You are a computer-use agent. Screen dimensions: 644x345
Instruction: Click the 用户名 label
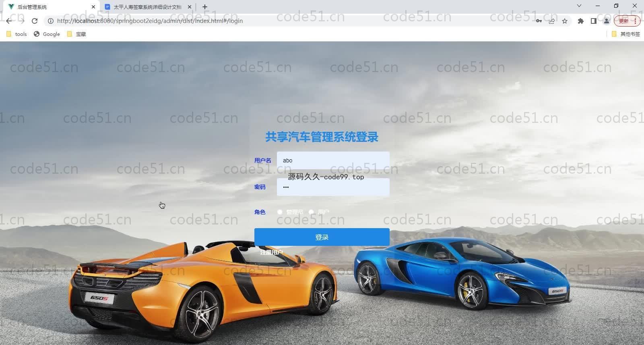click(x=263, y=160)
